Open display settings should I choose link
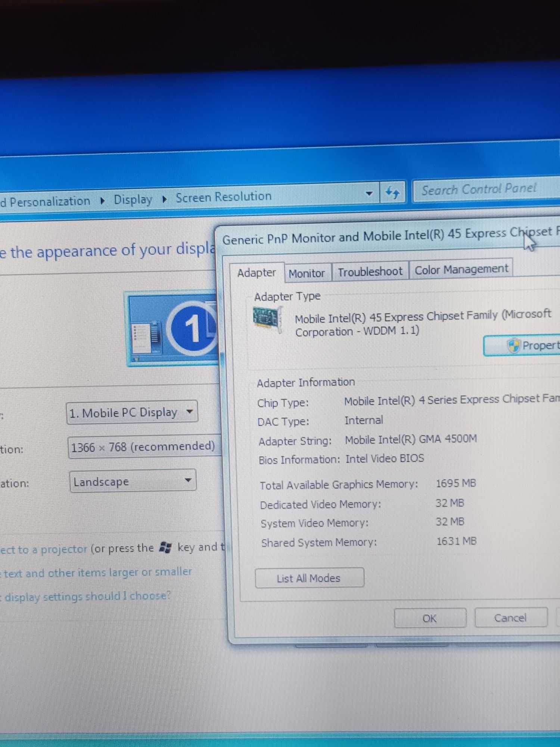 (x=86, y=596)
